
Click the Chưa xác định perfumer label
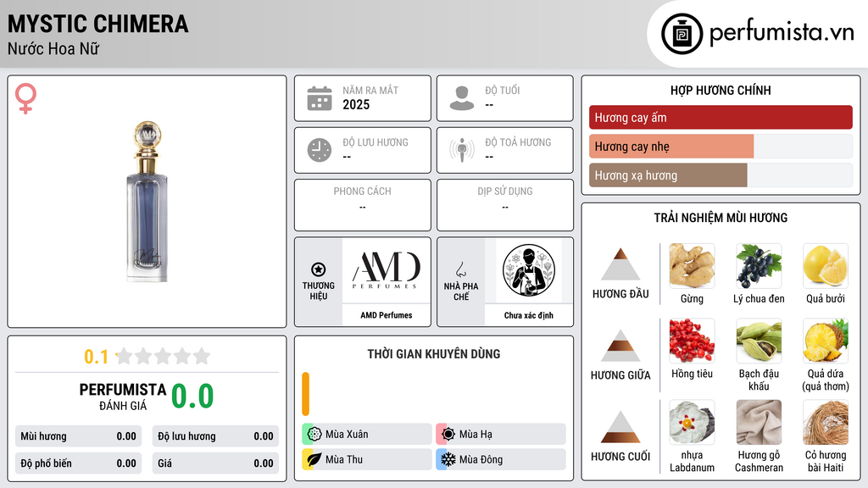(x=529, y=315)
